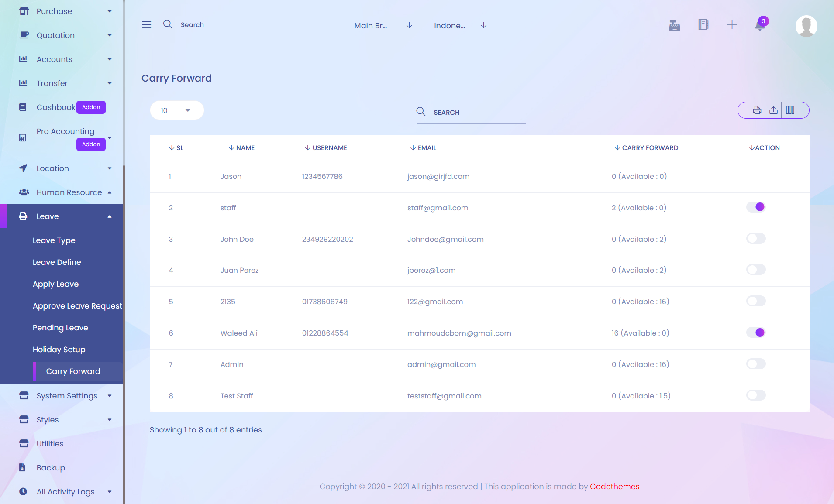
Task: Sort table by USERNAME column
Action: [x=326, y=148]
